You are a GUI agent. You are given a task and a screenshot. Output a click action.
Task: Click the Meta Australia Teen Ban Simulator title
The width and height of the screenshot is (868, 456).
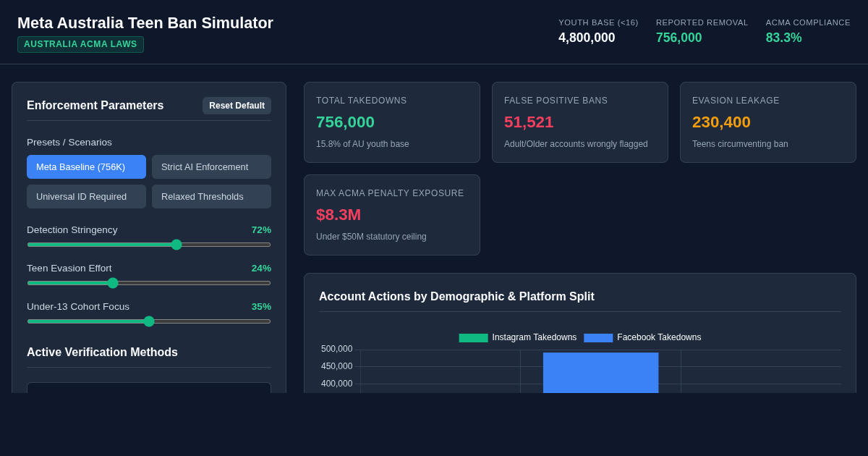pos(145,23)
